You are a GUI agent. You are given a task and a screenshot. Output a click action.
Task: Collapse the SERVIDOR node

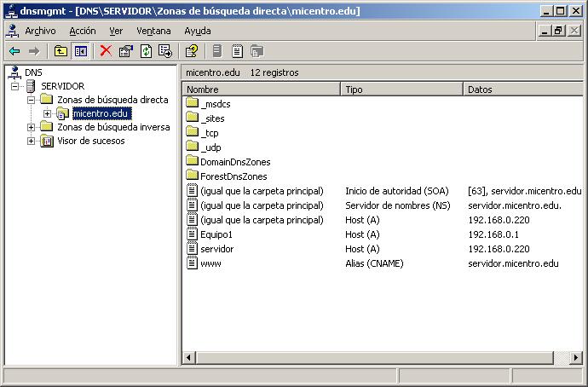[15, 86]
